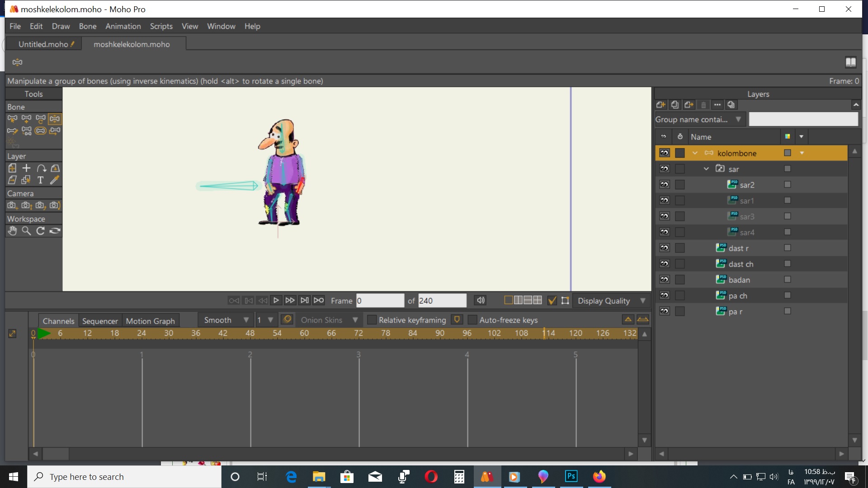Screen dimensions: 868x488
Task: Select the Add Layer icon
Action: click(x=660, y=105)
